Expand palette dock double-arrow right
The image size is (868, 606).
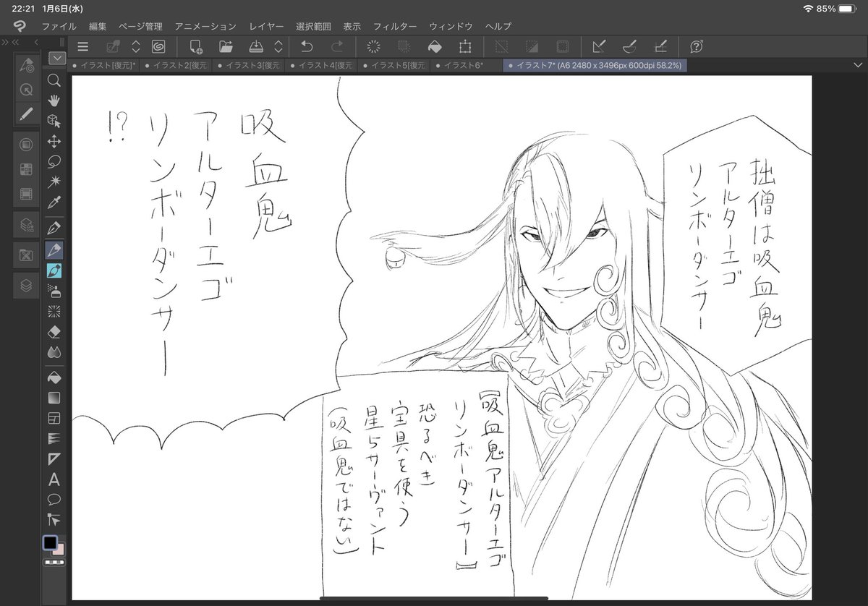click(5, 42)
